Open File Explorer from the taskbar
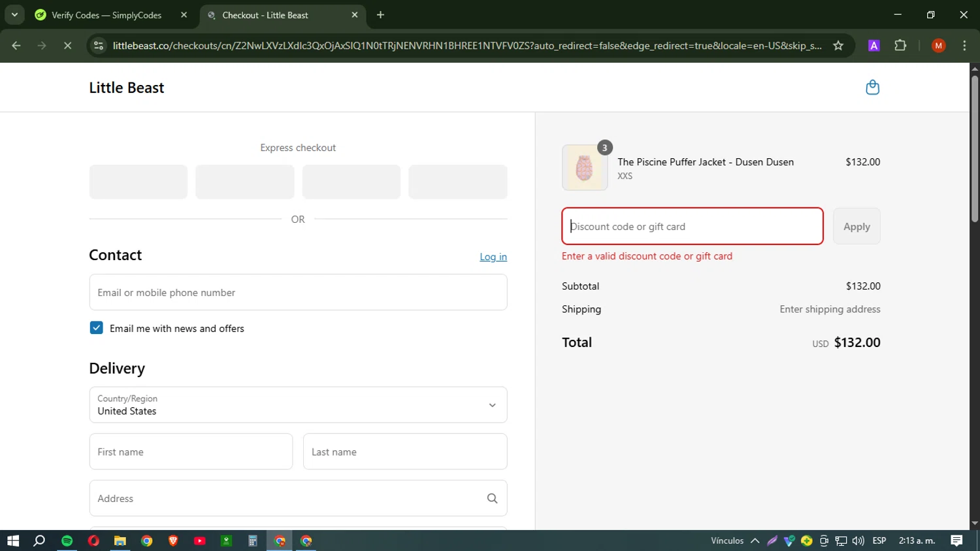Viewport: 980px width, 551px height. point(120,541)
